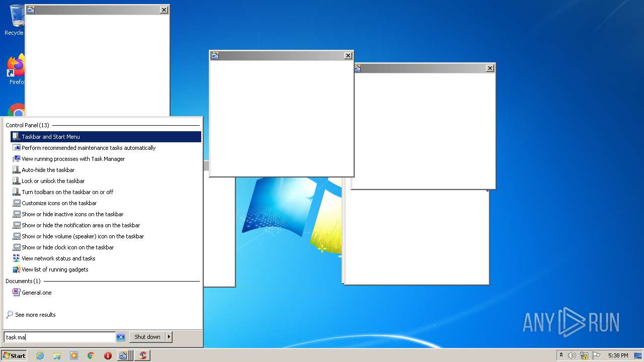Click icon beside Turn toolbars on the taskbar
The width and height of the screenshot is (644, 362).
coord(17,192)
